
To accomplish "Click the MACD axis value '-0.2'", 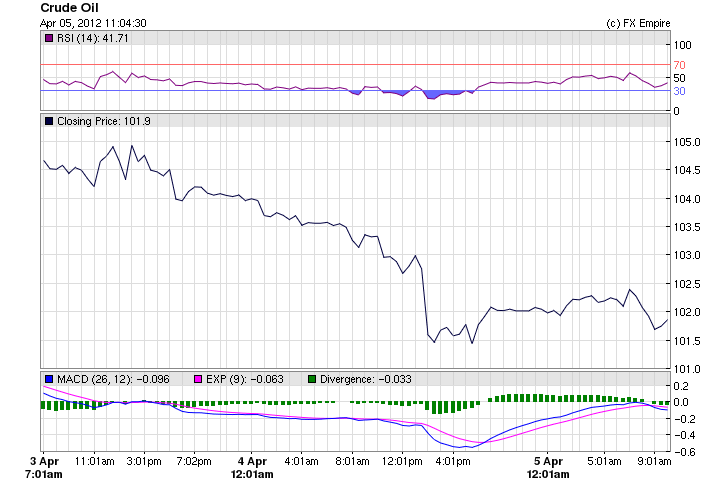I will pyautogui.click(x=684, y=419).
